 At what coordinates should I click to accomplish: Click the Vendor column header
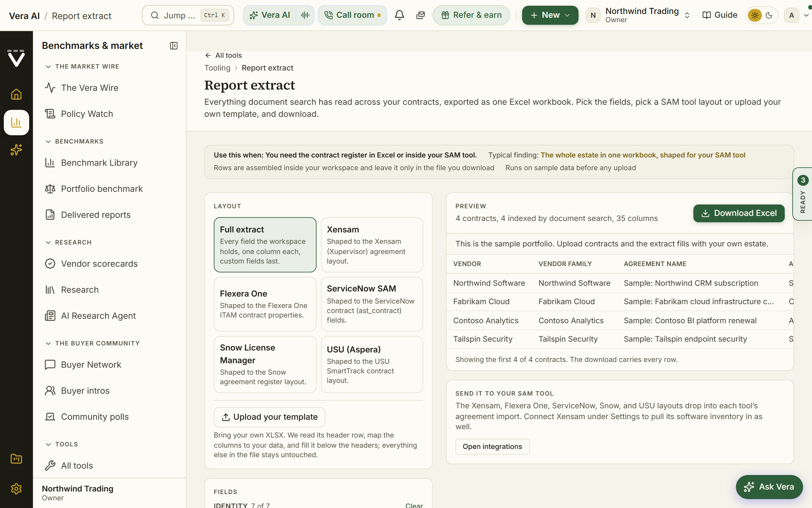coord(467,264)
